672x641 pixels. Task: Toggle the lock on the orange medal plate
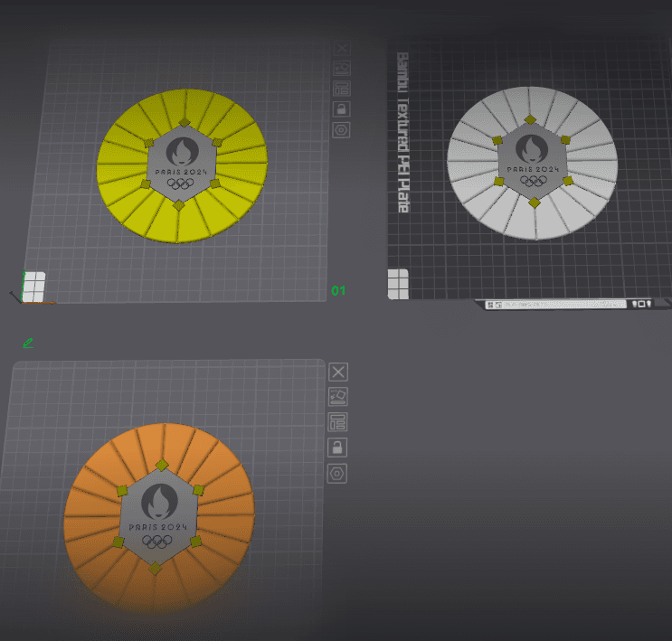tap(337, 448)
